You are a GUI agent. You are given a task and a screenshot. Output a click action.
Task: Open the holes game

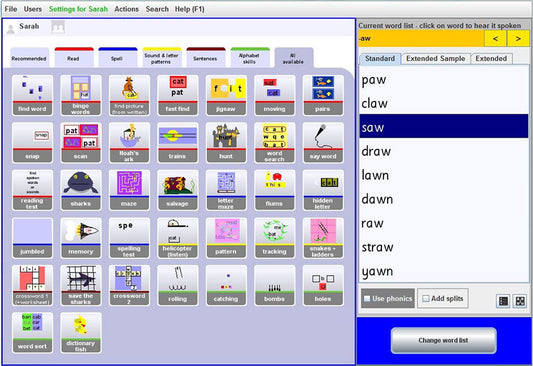point(323,285)
